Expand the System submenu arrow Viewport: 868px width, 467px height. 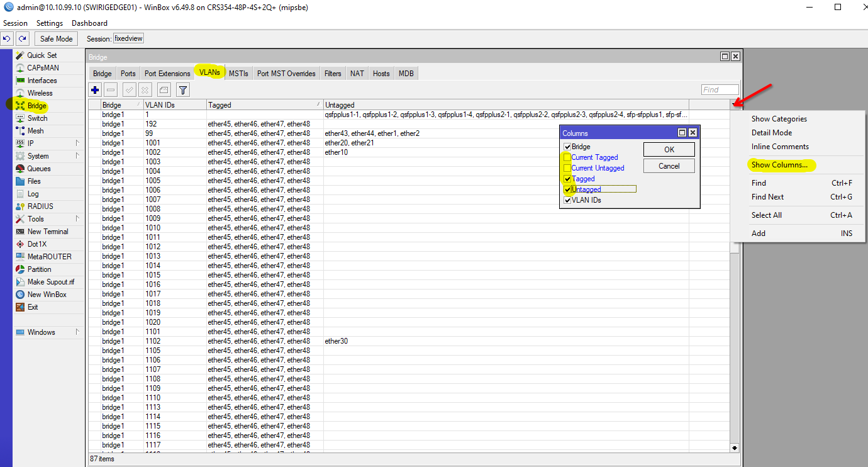point(77,156)
